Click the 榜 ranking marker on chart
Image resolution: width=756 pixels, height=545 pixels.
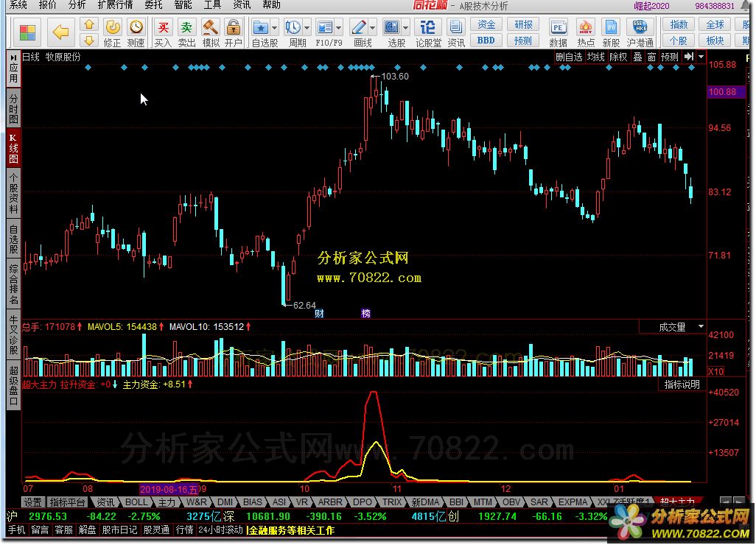[x=366, y=314]
